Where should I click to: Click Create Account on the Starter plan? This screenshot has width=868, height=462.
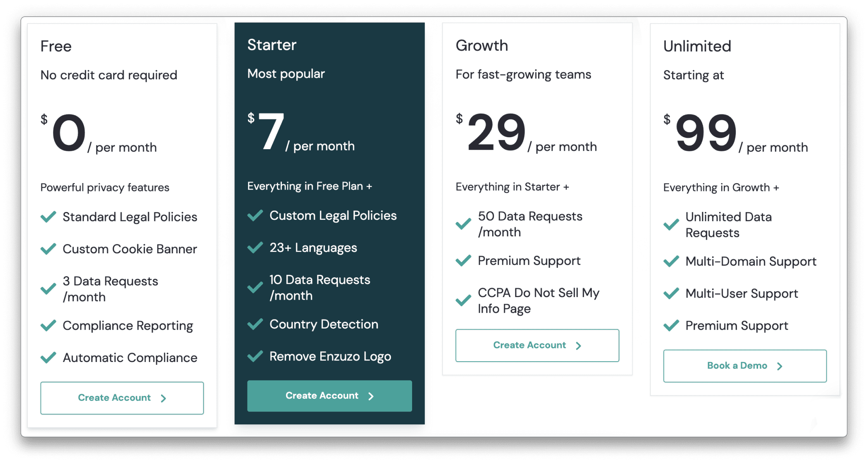(x=329, y=395)
